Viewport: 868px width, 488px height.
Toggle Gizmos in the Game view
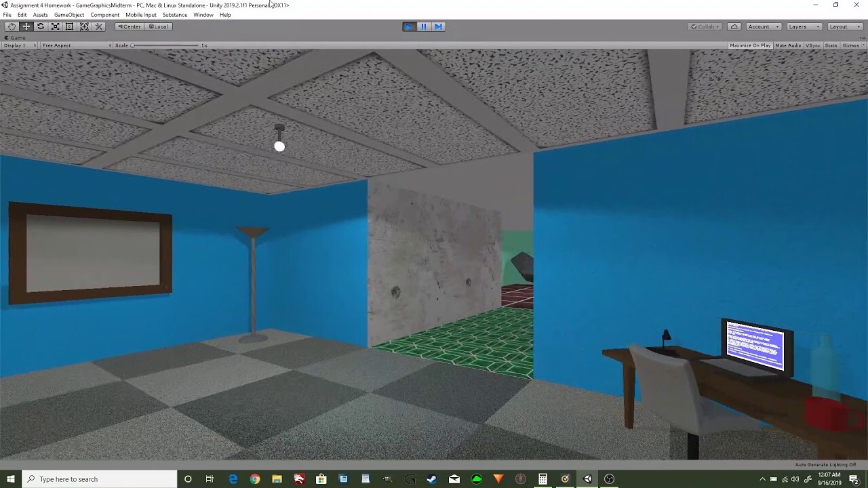tap(850, 45)
